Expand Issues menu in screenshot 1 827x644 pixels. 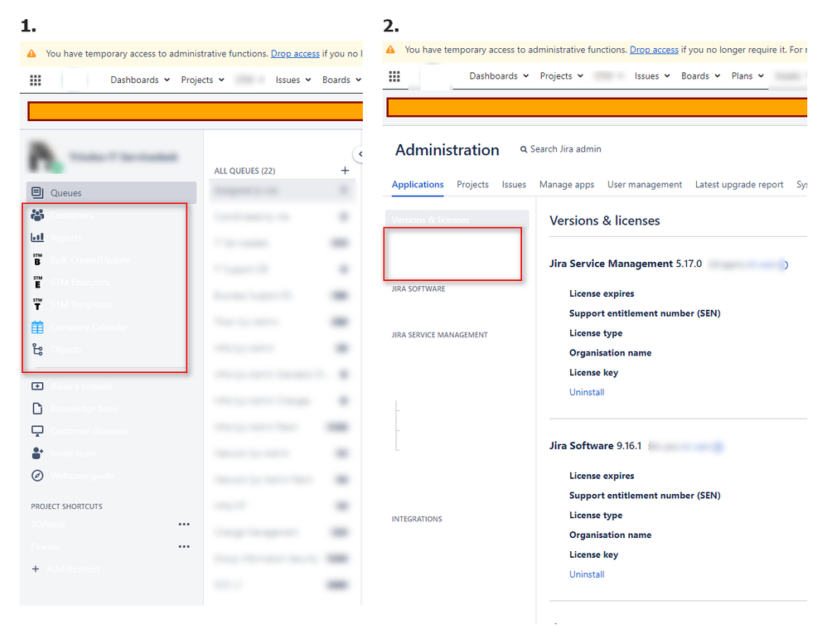click(x=293, y=80)
